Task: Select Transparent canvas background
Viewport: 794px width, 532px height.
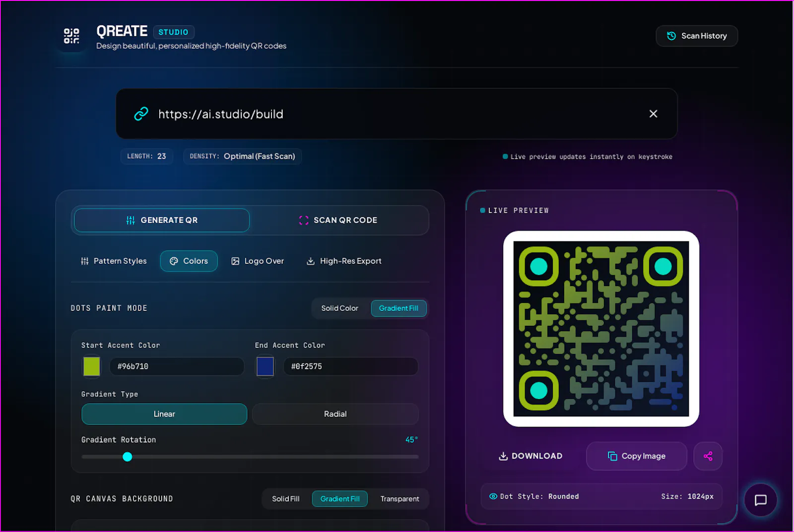Action: pos(399,499)
